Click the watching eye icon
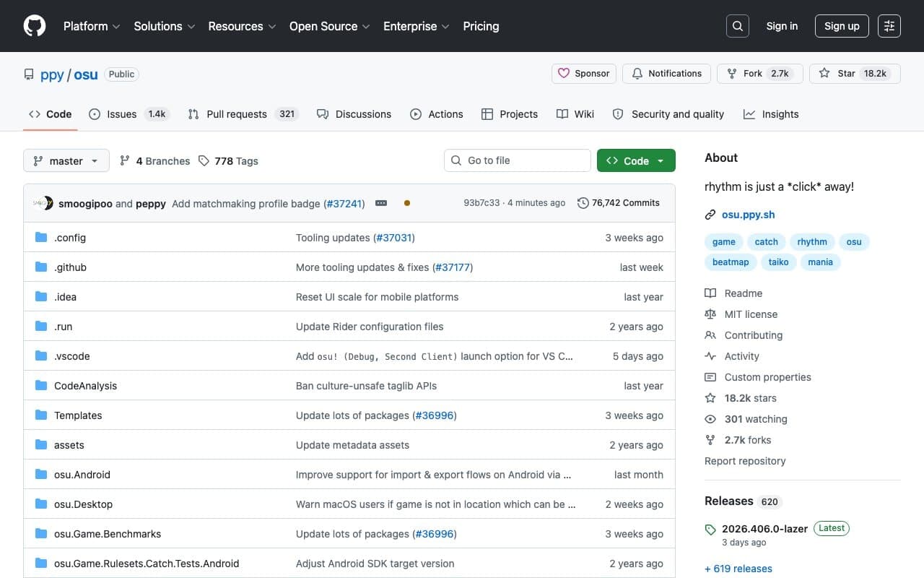The height and width of the screenshot is (578, 924). click(710, 419)
